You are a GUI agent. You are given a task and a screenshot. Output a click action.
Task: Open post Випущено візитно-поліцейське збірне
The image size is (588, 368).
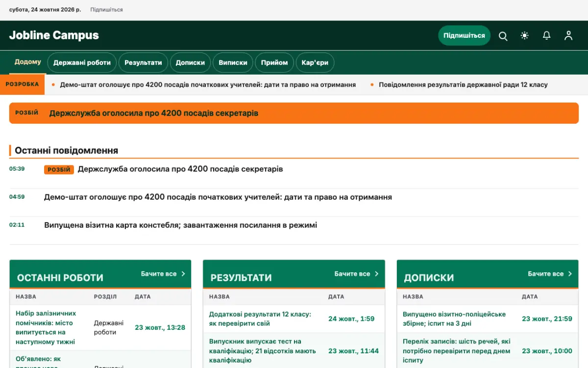(x=454, y=319)
